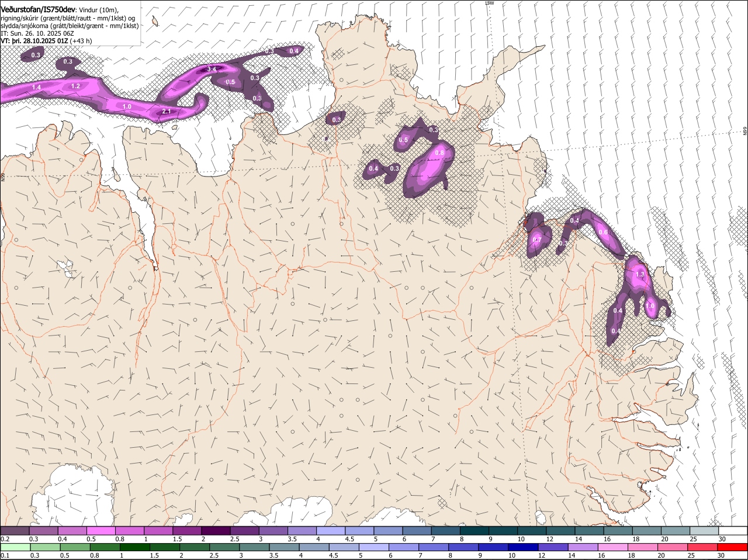This screenshot has width=748, height=560.
Task: Click the 0.5 pink swatch in upper legend row
Action: point(101,530)
